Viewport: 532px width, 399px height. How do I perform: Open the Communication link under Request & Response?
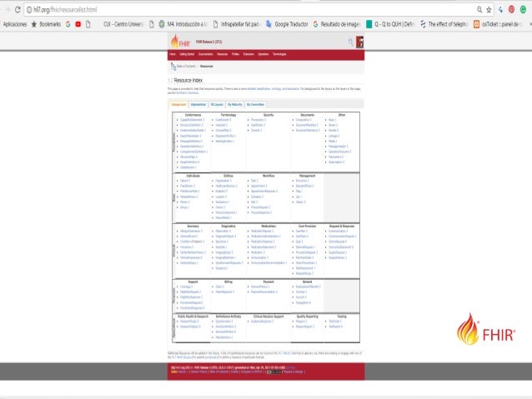point(338,231)
